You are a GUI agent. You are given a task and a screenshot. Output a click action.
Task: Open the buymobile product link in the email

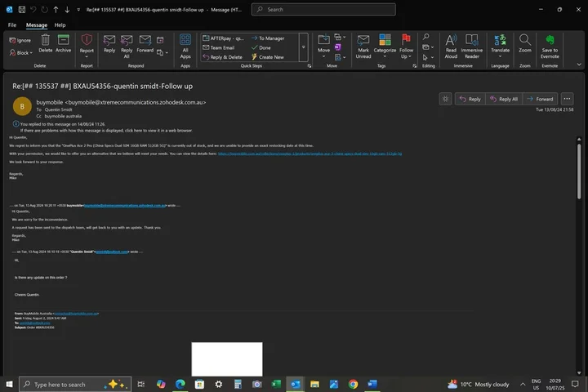click(310, 154)
